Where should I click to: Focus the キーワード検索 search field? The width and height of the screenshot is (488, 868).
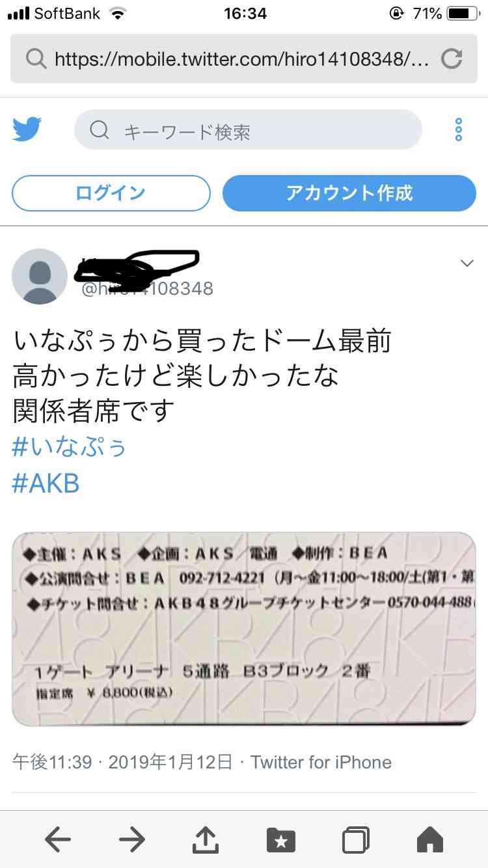[x=248, y=130]
